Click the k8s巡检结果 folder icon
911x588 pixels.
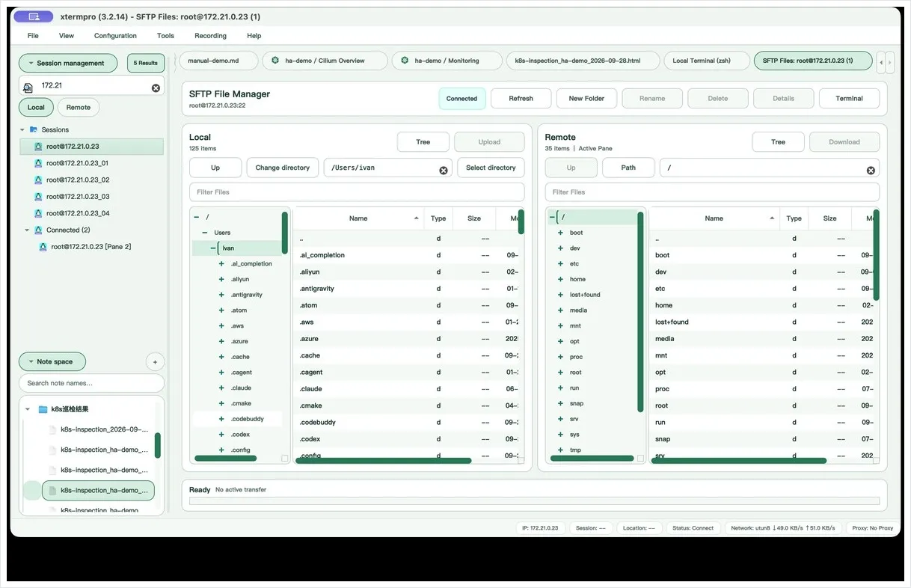tap(43, 409)
